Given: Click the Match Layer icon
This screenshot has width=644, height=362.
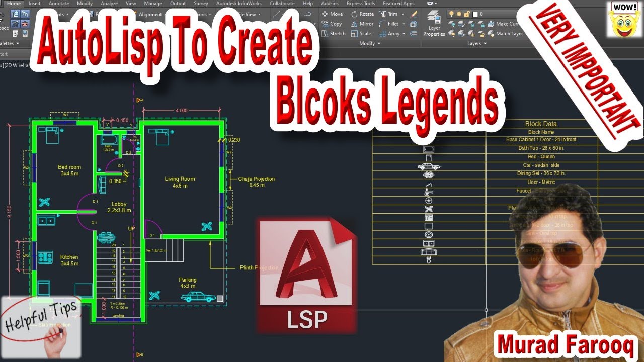Looking at the screenshot, I should coord(491,34).
